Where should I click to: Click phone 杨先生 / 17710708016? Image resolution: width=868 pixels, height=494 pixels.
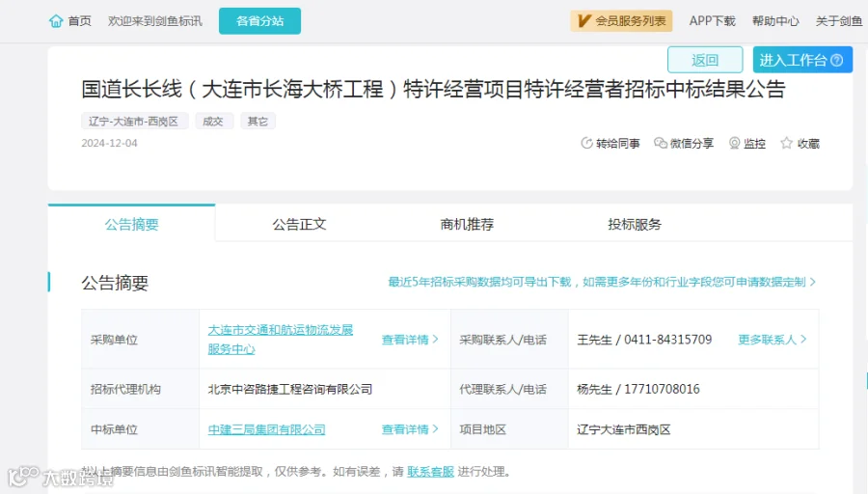[638, 390]
